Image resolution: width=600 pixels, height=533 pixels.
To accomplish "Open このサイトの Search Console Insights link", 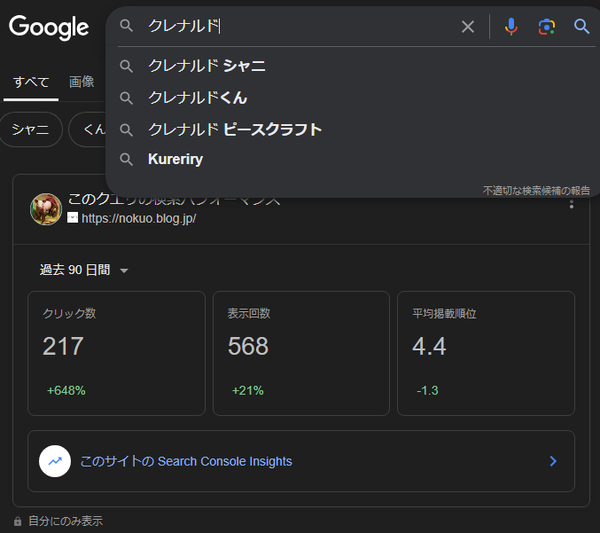I will pos(186,461).
